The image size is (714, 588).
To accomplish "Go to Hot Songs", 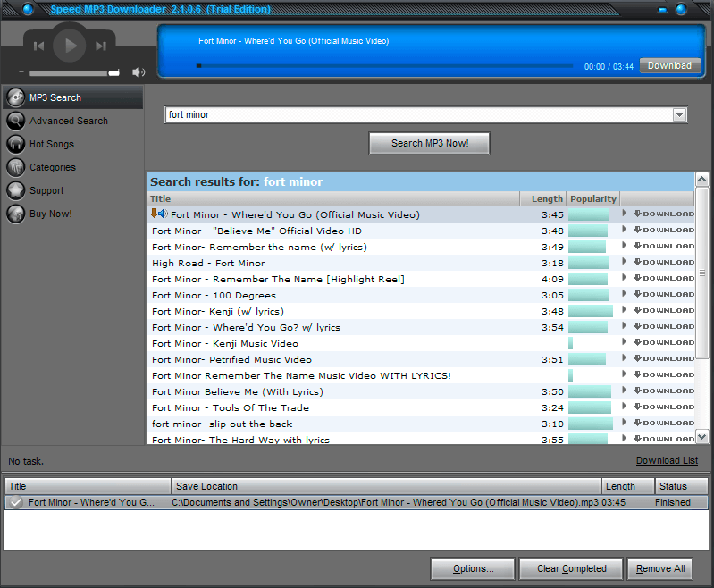I will pos(52,144).
